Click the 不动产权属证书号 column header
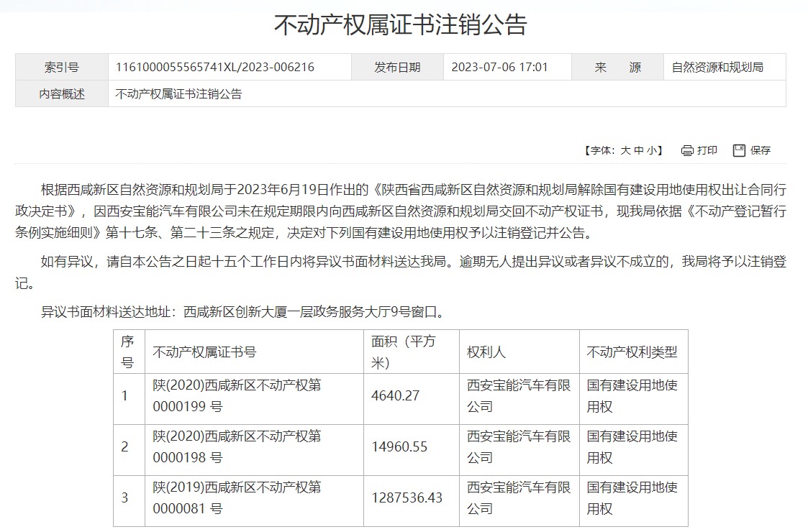The height and width of the screenshot is (532, 808). 255,352
